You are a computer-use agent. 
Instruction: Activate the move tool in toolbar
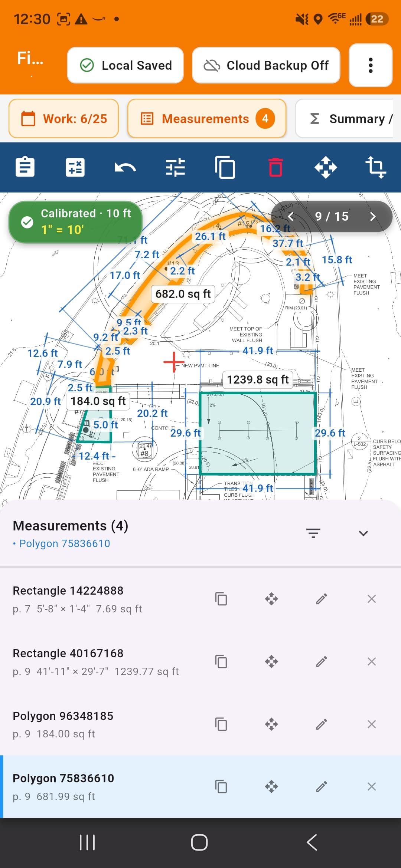(326, 167)
